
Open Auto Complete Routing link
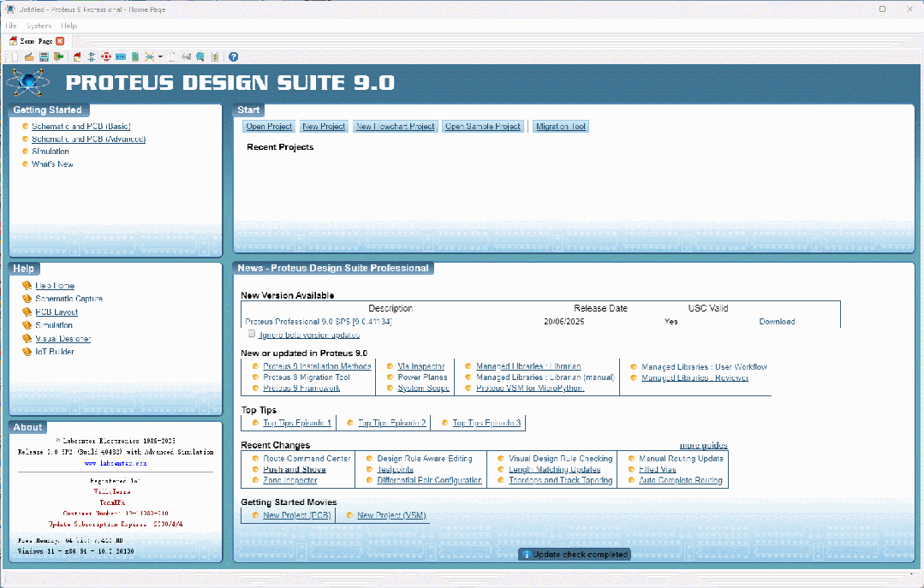(x=681, y=481)
